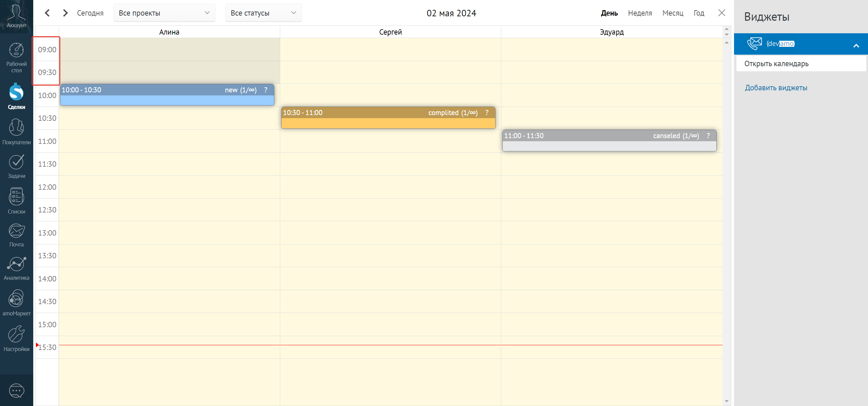Go to previous day with left arrow

(47, 13)
